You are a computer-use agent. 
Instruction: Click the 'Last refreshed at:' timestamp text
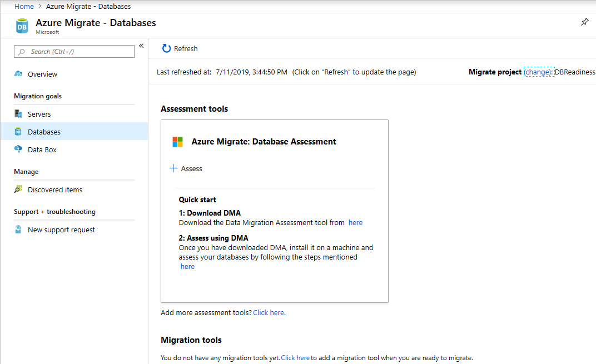pyautogui.click(x=222, y=72)
